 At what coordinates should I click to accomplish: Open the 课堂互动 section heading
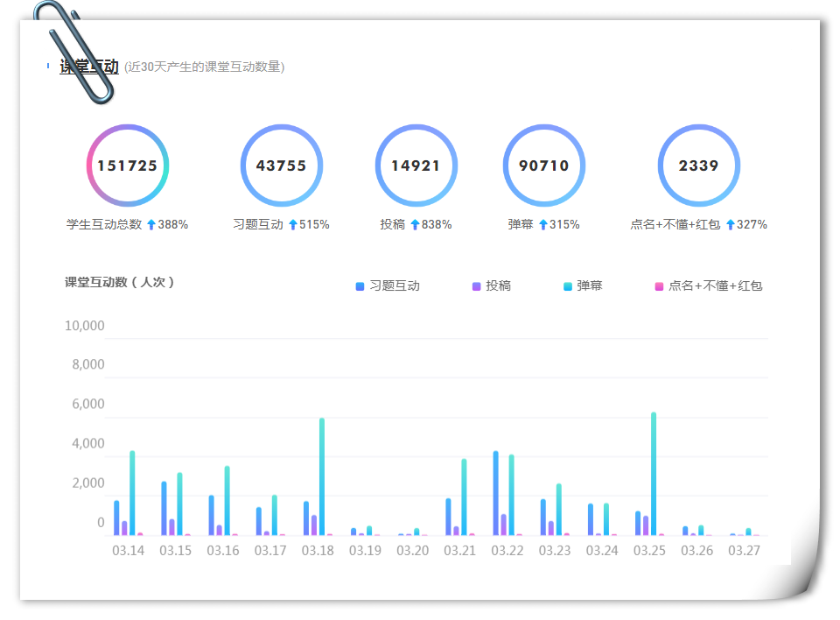pyautogui.click(x=88, y=67)
